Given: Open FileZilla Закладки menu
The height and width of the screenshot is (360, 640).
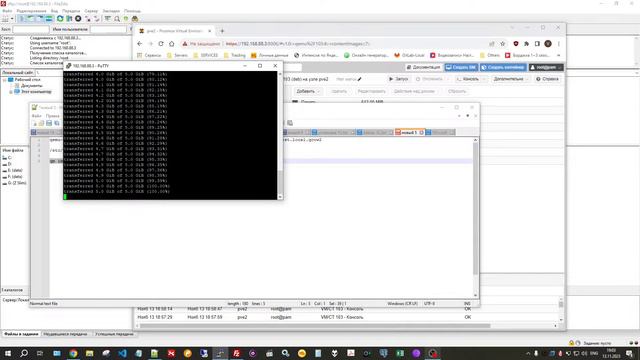Looking at the screenshot, I should [111, 11].
